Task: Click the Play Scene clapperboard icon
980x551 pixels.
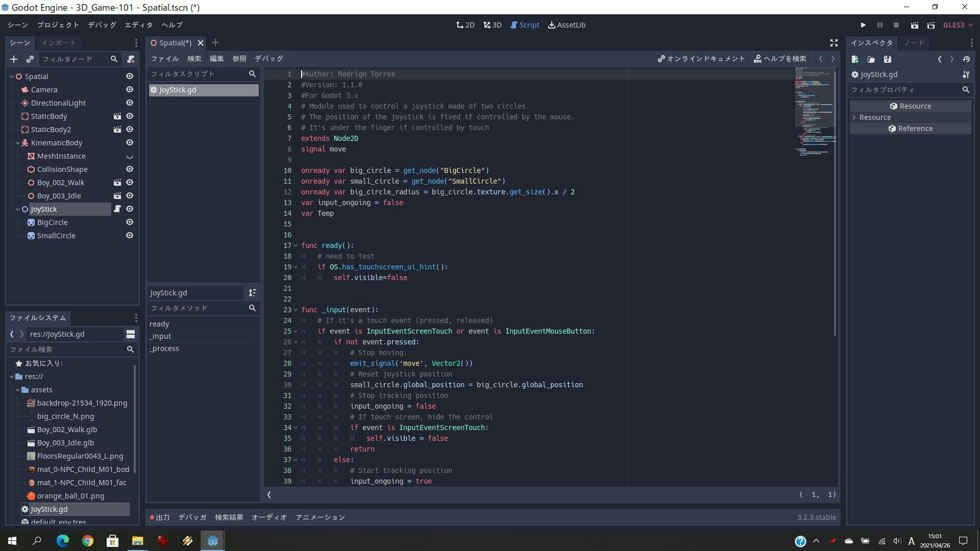Action: click(x=915, y=25)
